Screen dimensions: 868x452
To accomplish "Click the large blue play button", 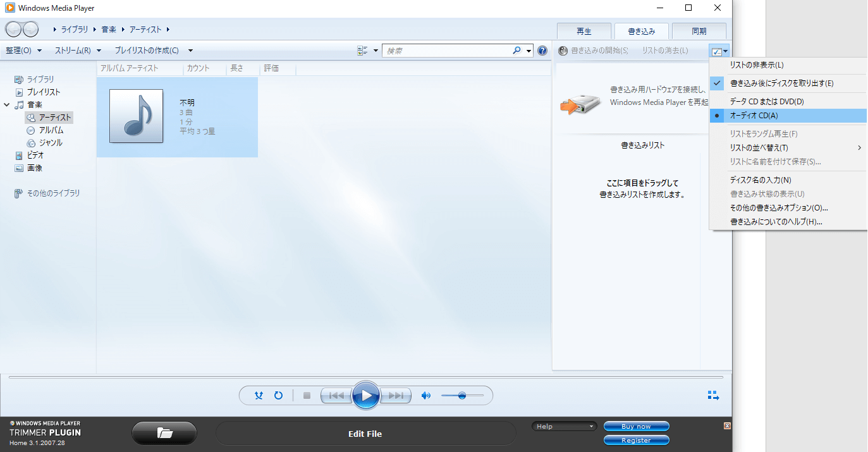I will pos(366,396).
